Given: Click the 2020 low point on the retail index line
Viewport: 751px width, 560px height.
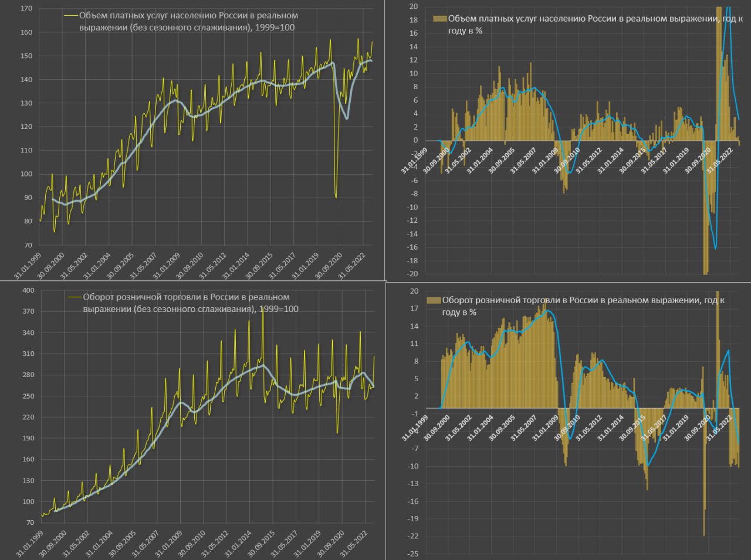Looking at the screenshot, I should (x=337, y=433).
